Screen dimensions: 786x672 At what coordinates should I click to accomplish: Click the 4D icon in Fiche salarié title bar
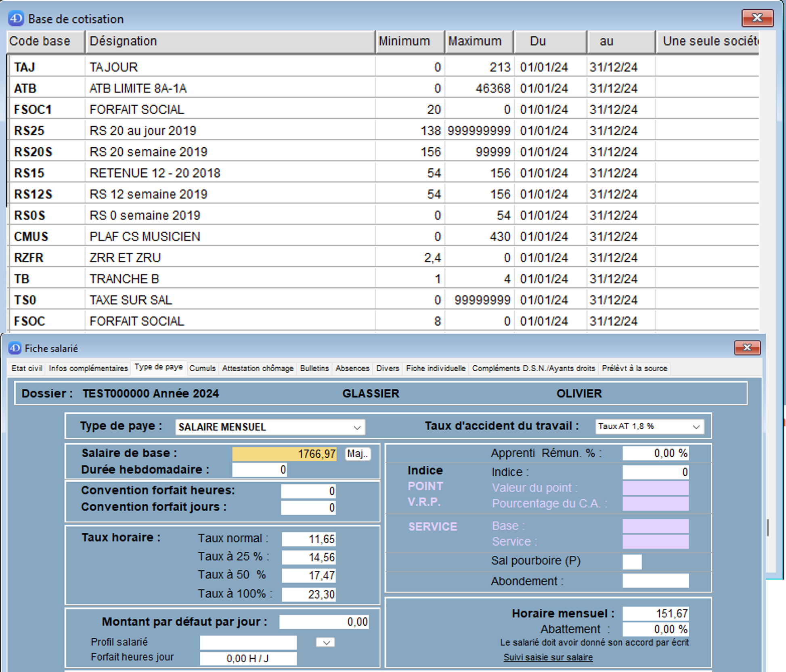tap(15, 348)
